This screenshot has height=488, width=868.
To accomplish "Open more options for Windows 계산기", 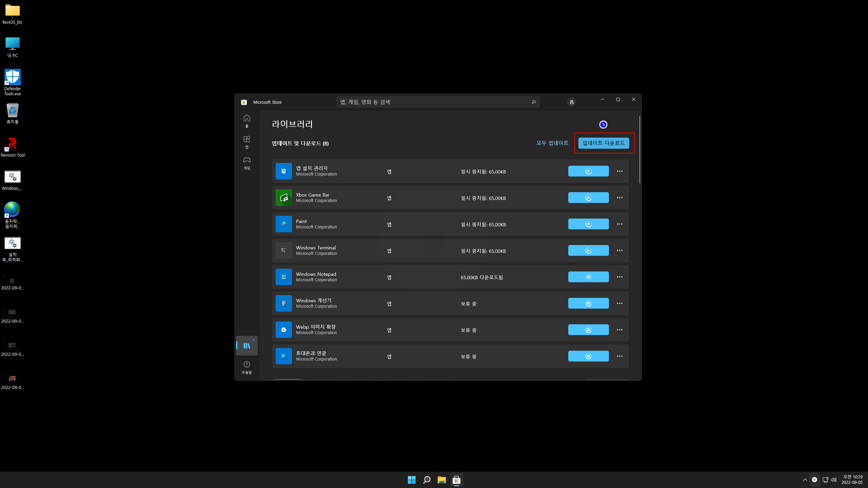I will point(620,304).
